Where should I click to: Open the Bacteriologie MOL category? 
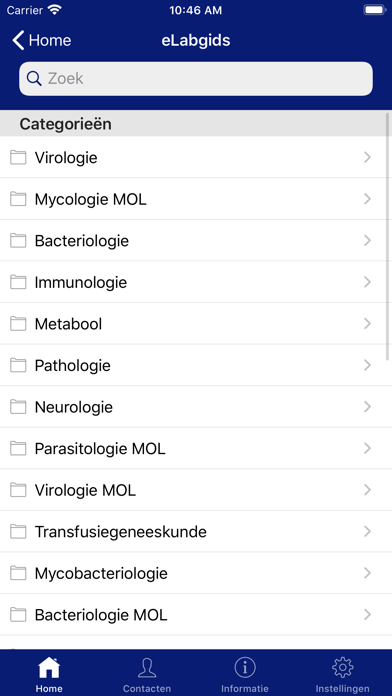point(196,615)
